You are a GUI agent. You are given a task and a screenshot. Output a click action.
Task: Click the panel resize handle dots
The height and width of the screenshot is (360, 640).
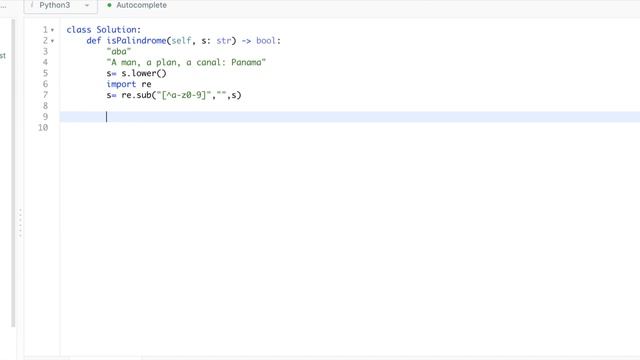[x=20, y=223]
